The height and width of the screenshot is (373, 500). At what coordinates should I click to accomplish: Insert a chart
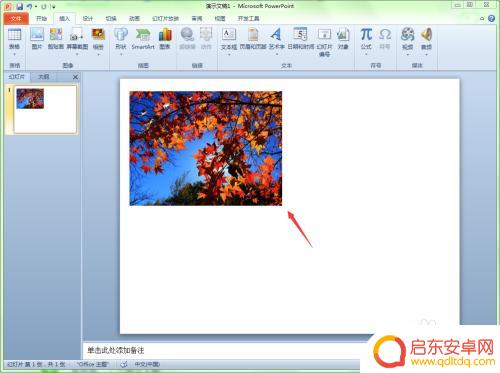point(165,39)
